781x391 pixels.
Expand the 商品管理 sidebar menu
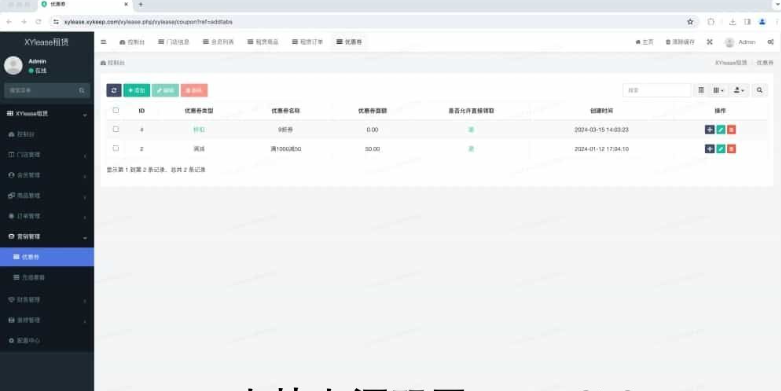47,196
